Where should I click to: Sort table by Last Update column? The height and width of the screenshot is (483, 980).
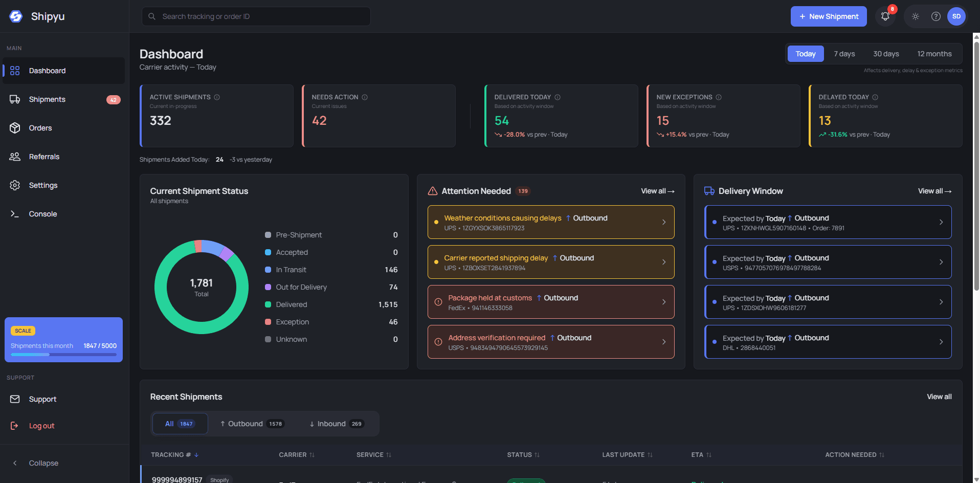click(627, 455)
